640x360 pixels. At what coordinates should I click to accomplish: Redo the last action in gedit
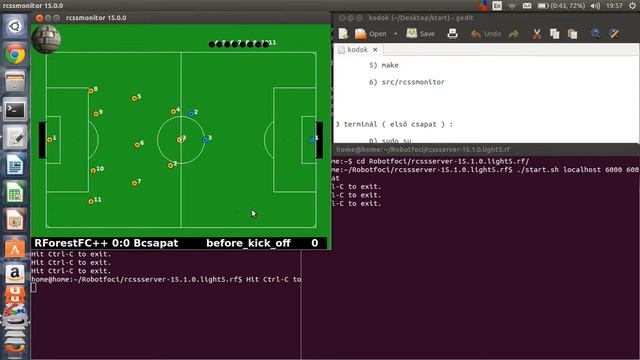pyautogui.click(x=514, y=34)
